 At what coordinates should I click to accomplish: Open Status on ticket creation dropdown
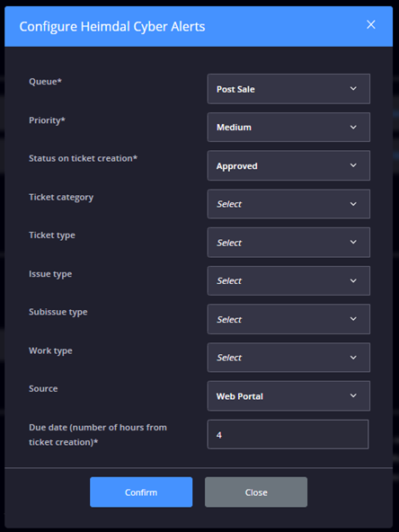[x=288, y=165]
